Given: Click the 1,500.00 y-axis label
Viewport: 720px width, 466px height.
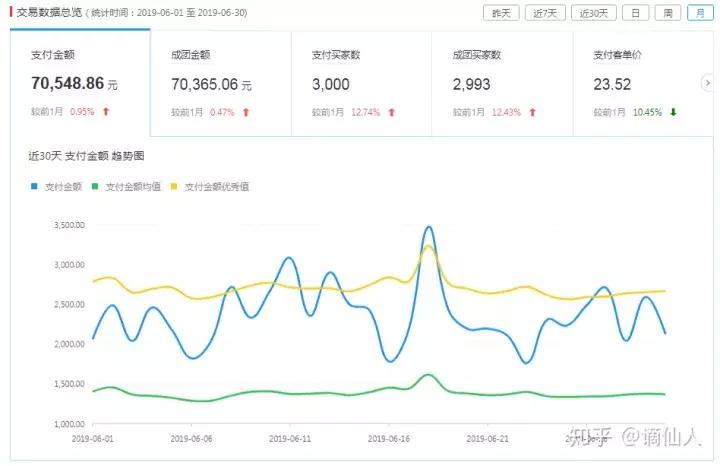Looking at the screenshot, I should pos(69,384).
